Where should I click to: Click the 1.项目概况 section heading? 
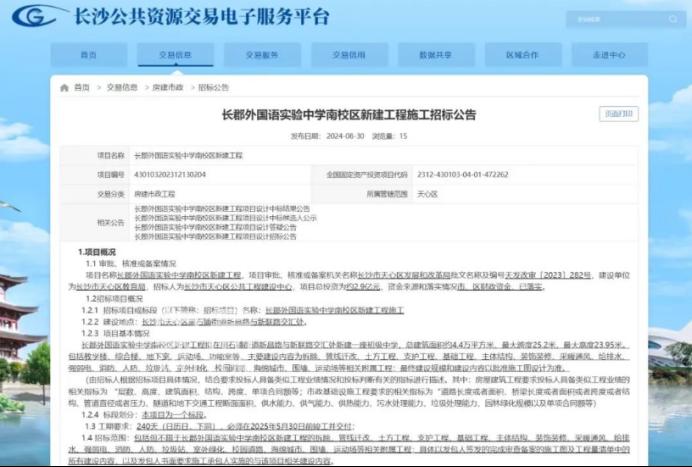pos(97,252)
